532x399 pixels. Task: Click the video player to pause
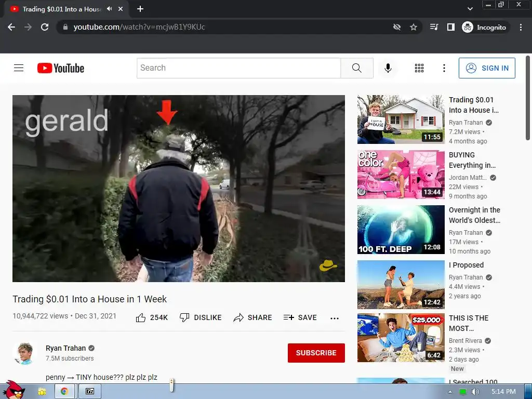pyautogui.click(x=179, y=188)
